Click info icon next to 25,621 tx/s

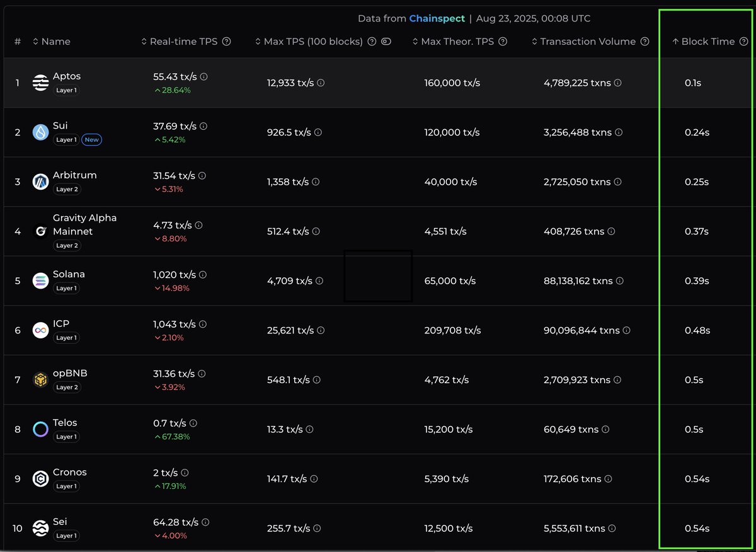point(321,331)
